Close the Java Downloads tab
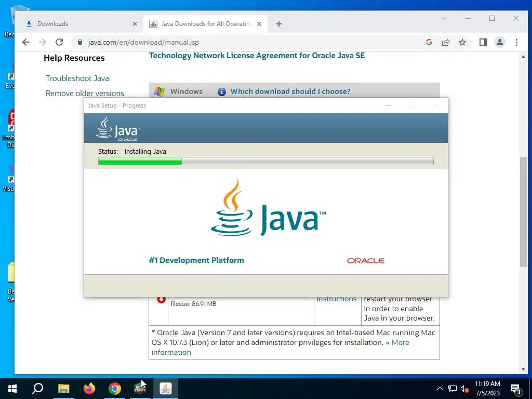 click(259, 24)
